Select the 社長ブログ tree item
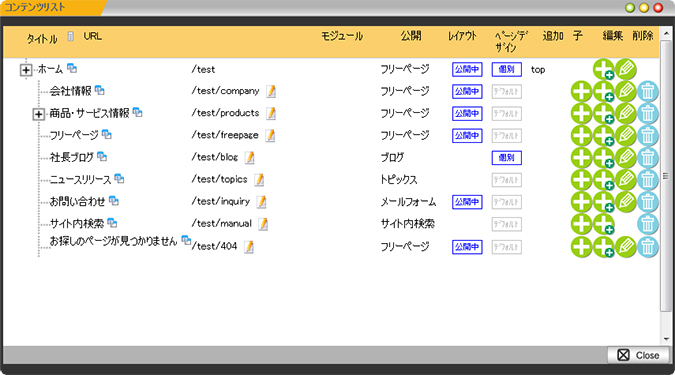This screenshot has height=375, width=675. 71,158
